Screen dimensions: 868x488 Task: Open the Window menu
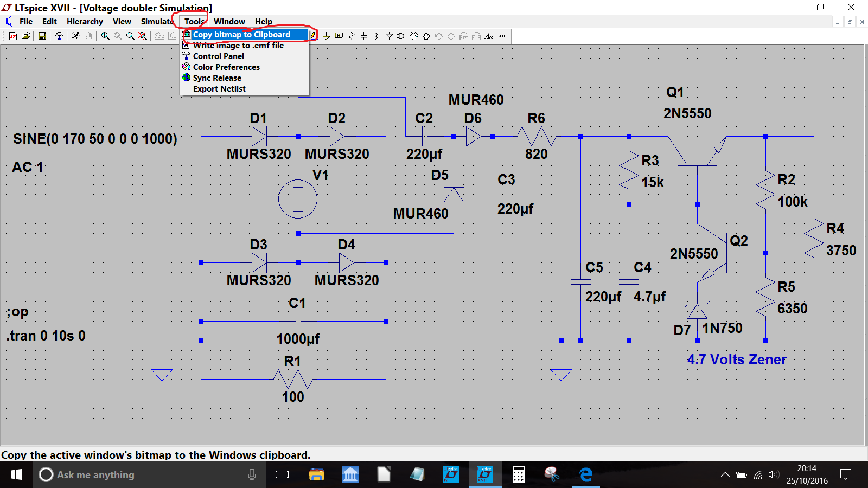pyautogui.click(x=229, y=22)
